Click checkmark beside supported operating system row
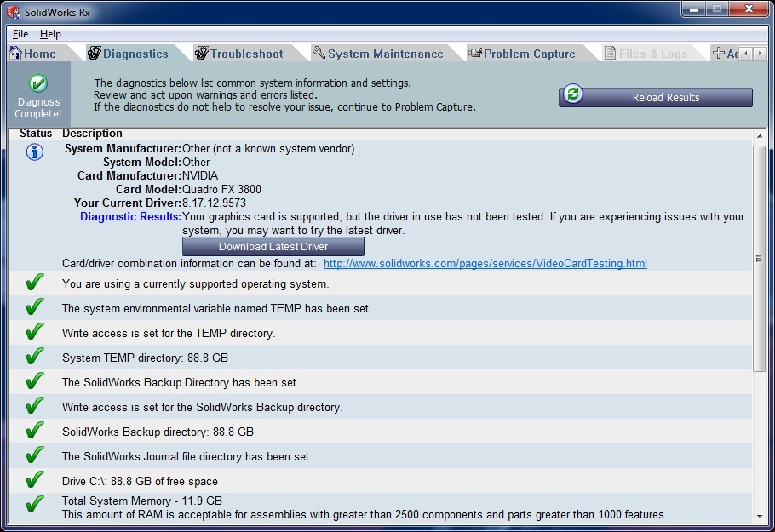 coord(35,283)
